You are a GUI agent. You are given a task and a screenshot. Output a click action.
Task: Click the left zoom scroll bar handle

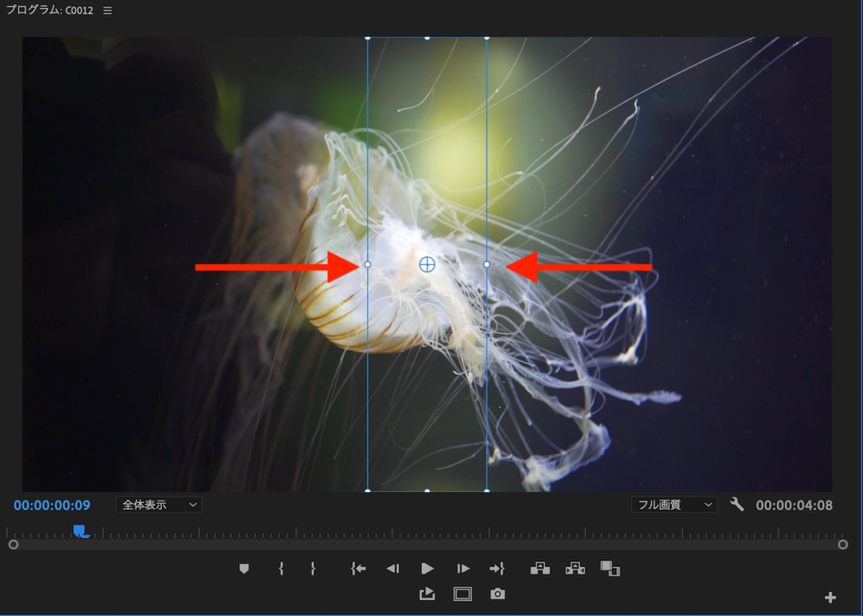click(13, 544)
